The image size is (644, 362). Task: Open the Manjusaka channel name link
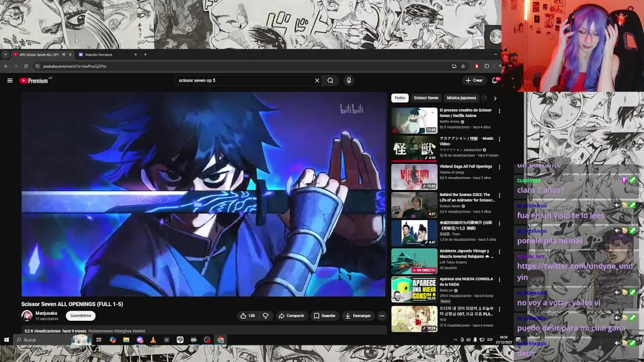click(x=46, y=313)
